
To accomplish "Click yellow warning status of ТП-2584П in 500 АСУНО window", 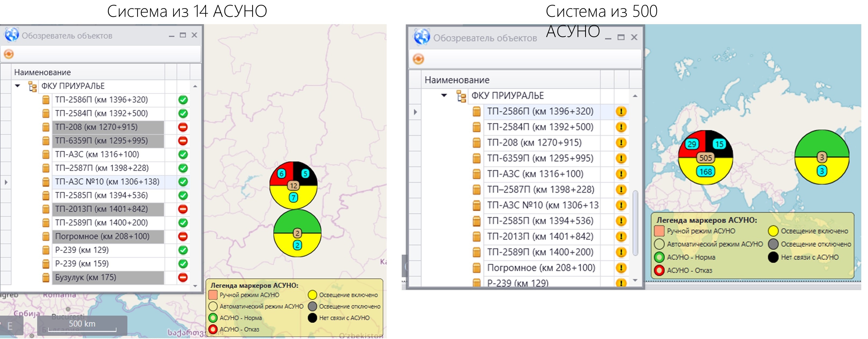I will pos(621,127).
